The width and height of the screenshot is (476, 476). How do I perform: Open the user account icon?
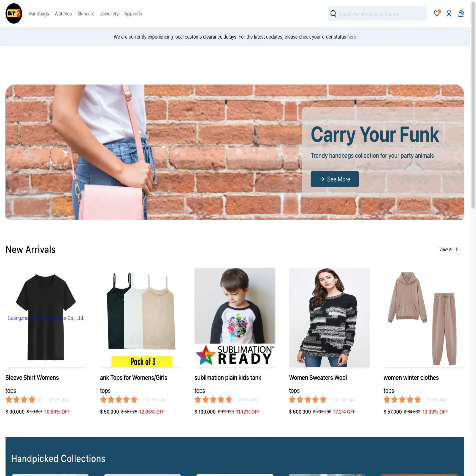449,13
